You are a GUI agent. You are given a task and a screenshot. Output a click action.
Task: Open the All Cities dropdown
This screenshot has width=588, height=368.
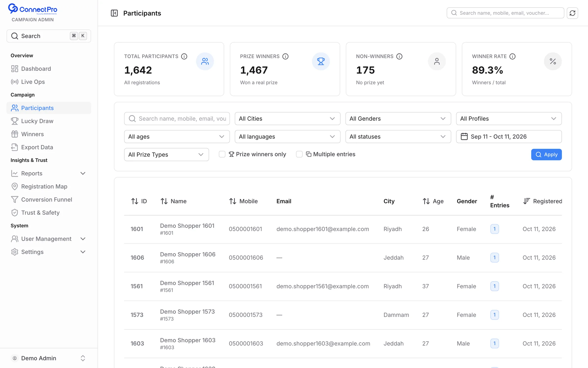(287, 118)
